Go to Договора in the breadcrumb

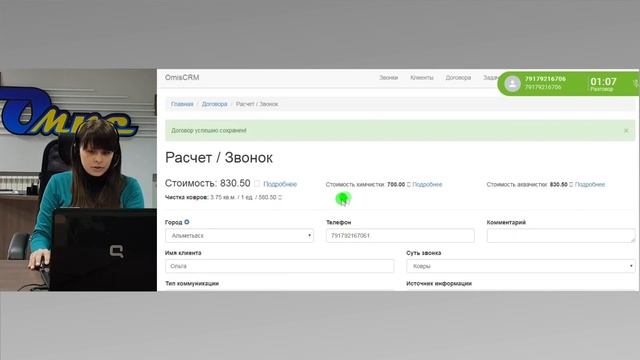(214, 104)
